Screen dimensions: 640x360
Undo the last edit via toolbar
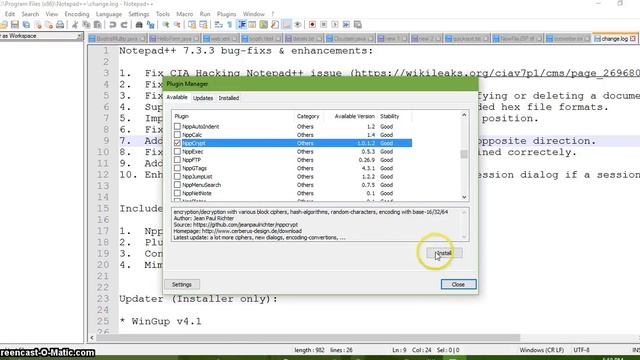pos(113,25)
